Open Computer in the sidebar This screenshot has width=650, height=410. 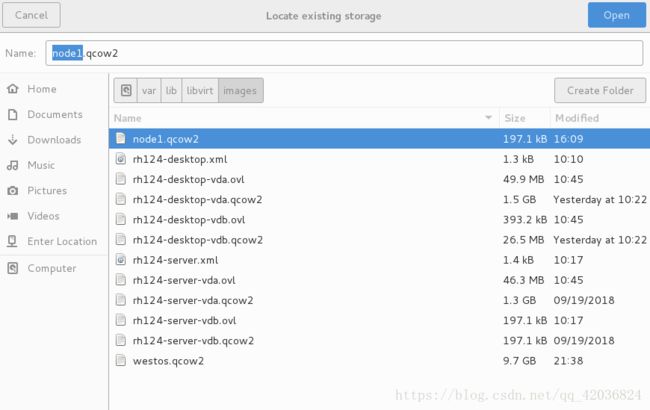[54, 268]
